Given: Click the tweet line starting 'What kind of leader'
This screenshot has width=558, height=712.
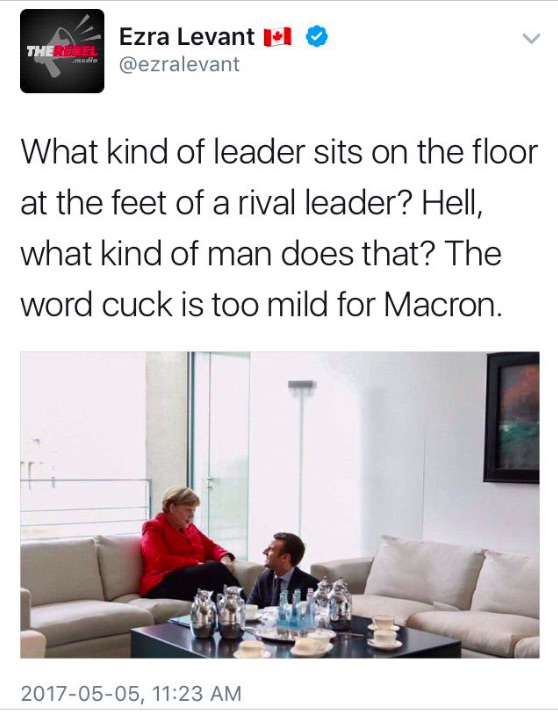Looking at the screenshot, I should (x=279, y=152).
